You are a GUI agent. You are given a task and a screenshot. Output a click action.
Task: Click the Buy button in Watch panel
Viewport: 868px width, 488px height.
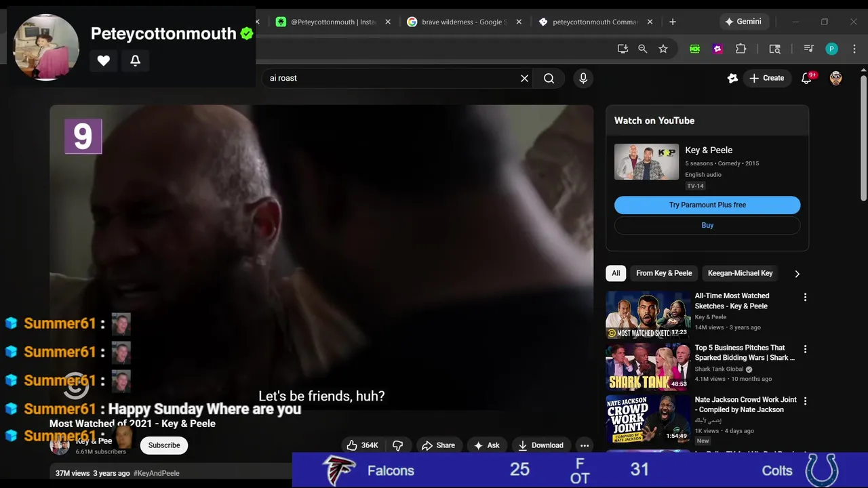point(707,225)
